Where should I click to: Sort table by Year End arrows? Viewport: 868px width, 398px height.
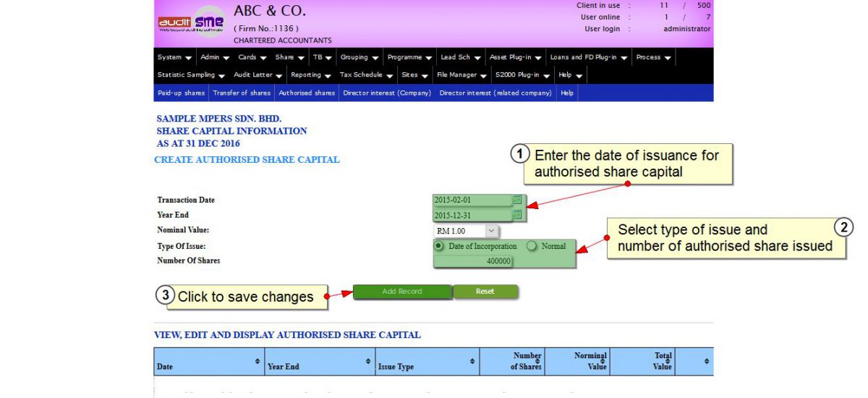pos(368,360)
